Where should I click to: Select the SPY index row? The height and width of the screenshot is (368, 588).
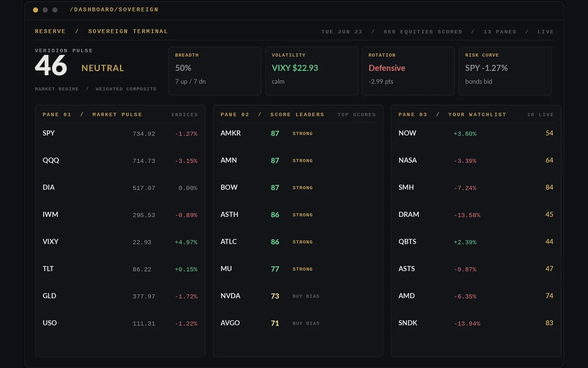point(120,133)
